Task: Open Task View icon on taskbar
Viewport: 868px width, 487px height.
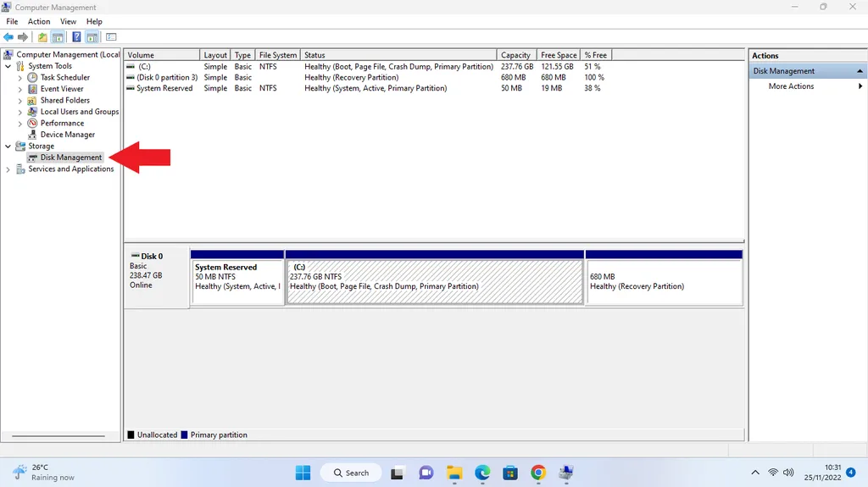Action: click(x=397, y=473)
